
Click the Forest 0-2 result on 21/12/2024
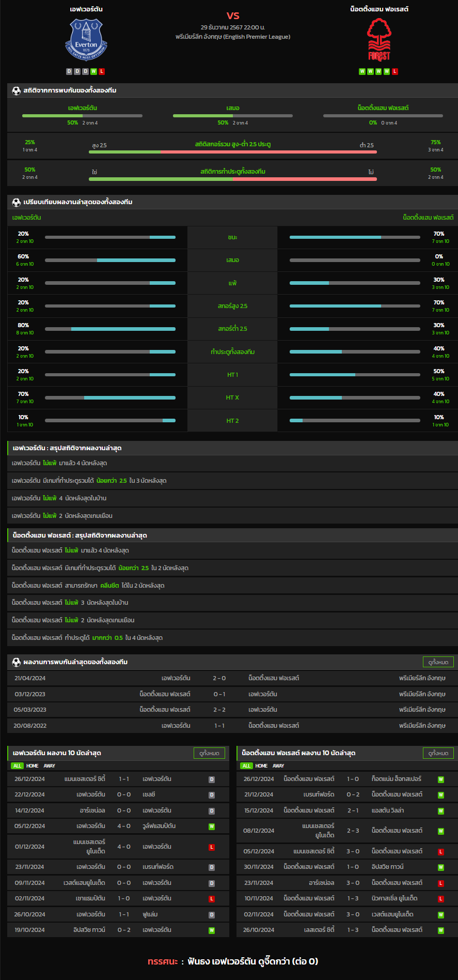click(353, 794)
